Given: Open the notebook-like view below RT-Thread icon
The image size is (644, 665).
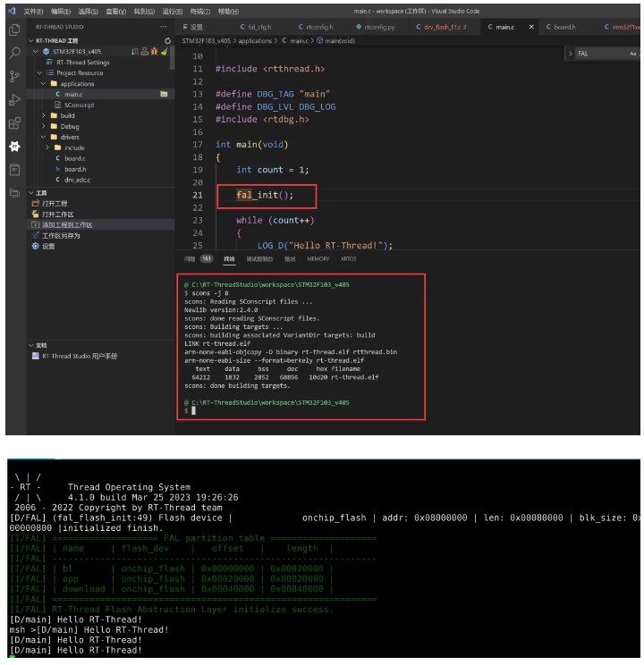Looking at the screenshot, I should tap(14, 170).
